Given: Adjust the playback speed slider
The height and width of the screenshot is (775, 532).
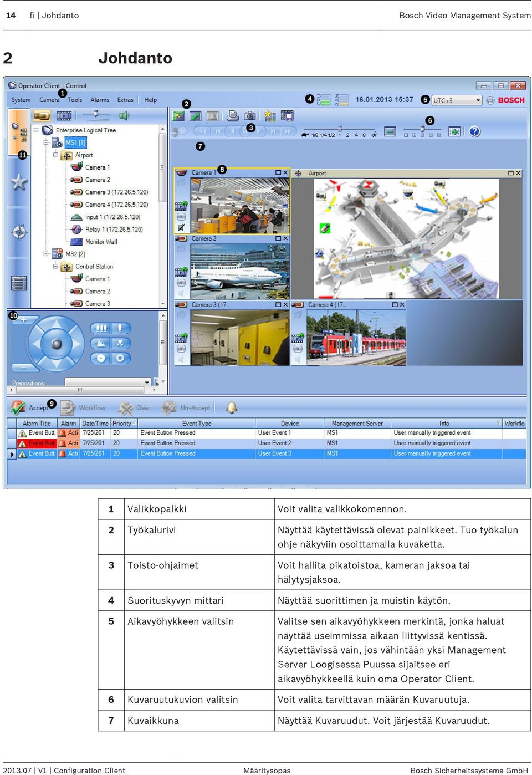Looking at the screenshot, I should 340,129.
